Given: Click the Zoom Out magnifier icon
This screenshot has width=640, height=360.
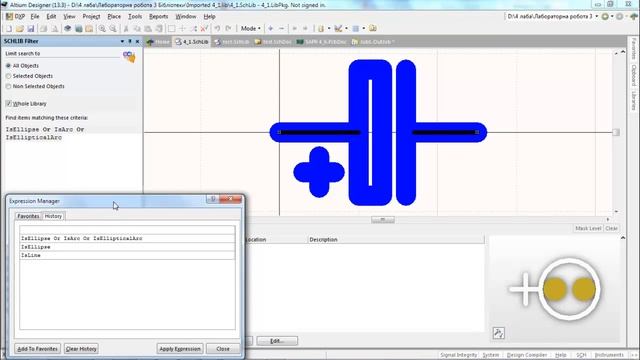Looking at the screenshot, I should [113, 29].
